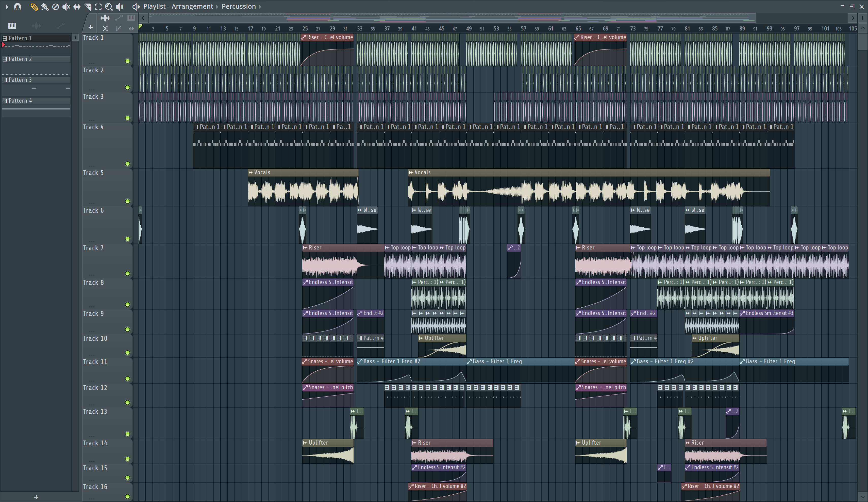Open Riser - C..el volume clip menu on Track 1
868x502 pixels.
tap(304, 37)
